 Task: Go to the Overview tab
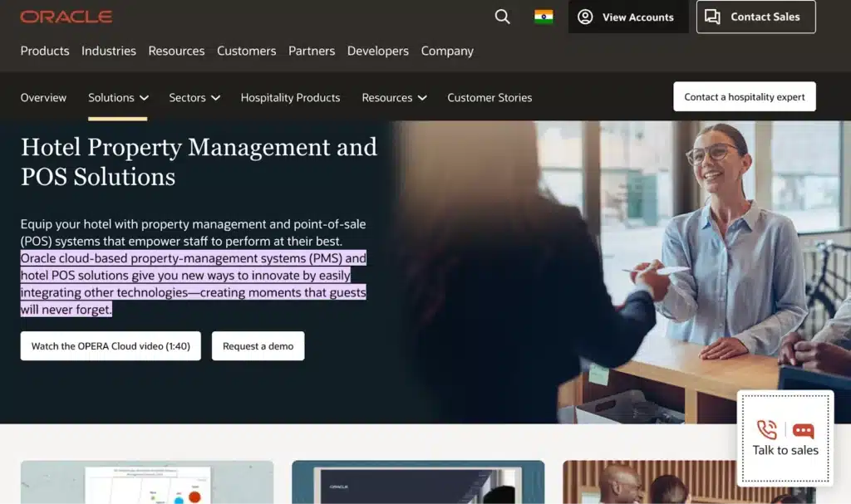pos(43,98)
